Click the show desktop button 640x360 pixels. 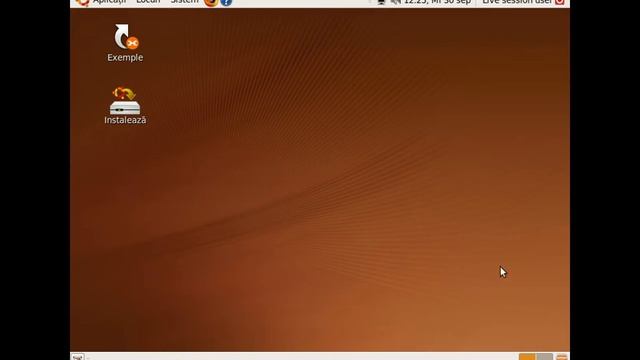[78, 357]
